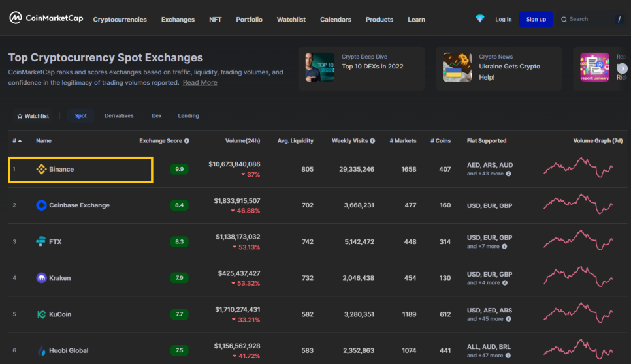Screen dimensions: 631x364
Task: Click Binance's 7d volume graph
Action: coord(578,168)
